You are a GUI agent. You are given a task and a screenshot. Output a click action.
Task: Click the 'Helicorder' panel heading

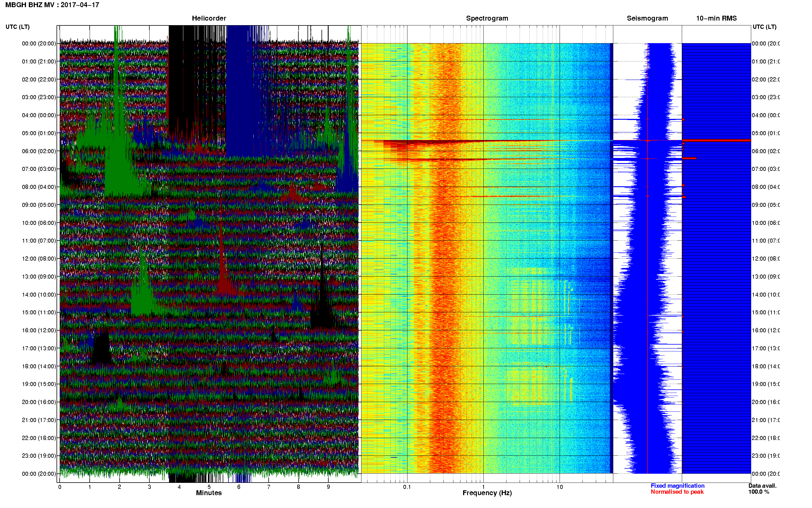pos(209,18)
